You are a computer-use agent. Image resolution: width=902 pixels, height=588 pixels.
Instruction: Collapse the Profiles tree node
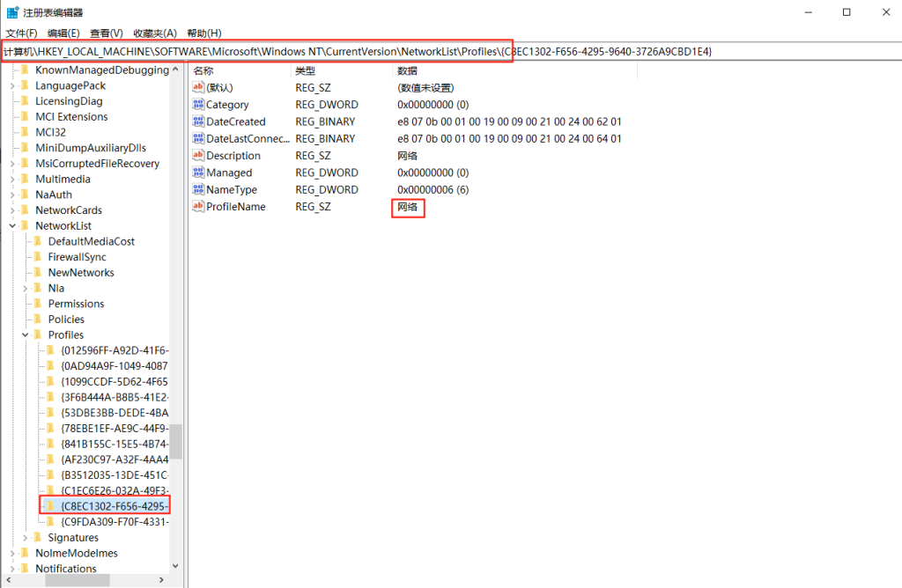point(26,335)
